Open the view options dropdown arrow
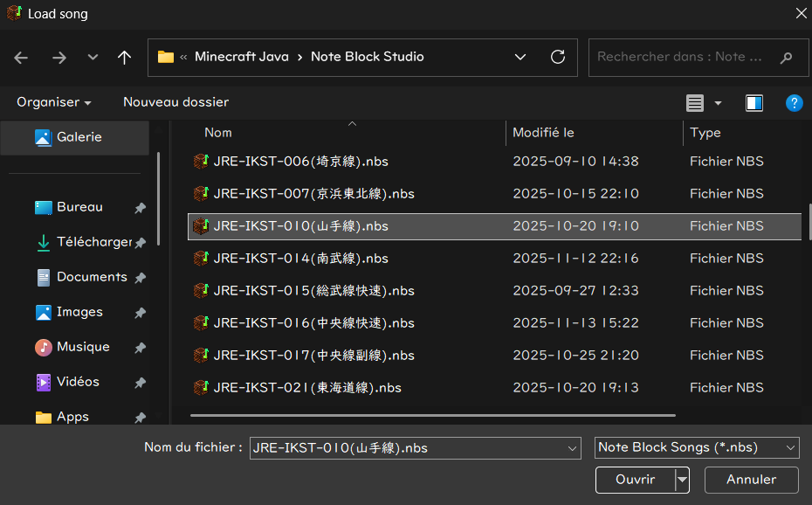The image size is (812, 505). tap(719, 103)
